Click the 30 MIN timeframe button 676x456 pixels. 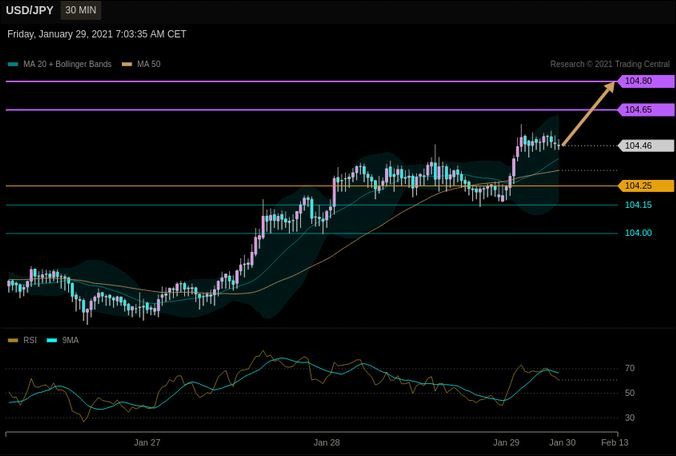coord(81,10)
